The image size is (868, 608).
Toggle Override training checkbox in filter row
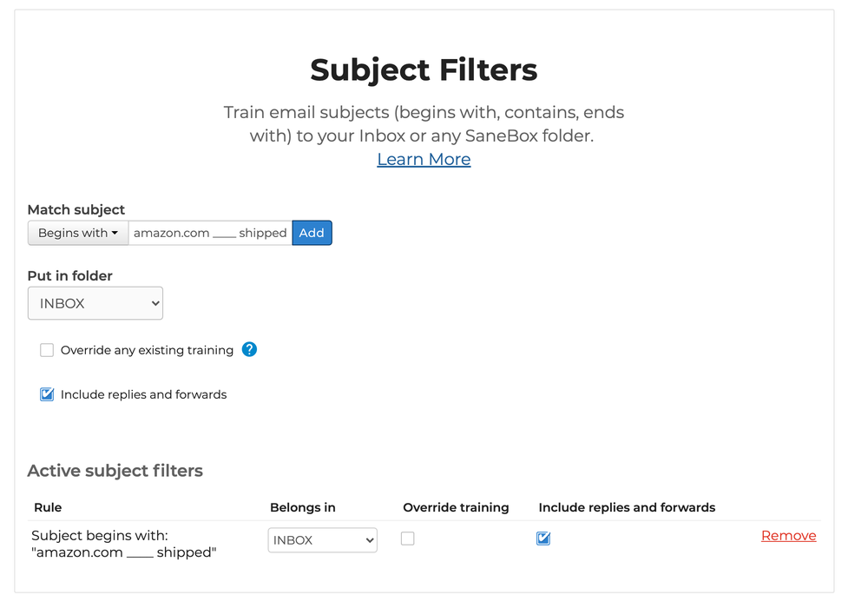coord(407,539)
